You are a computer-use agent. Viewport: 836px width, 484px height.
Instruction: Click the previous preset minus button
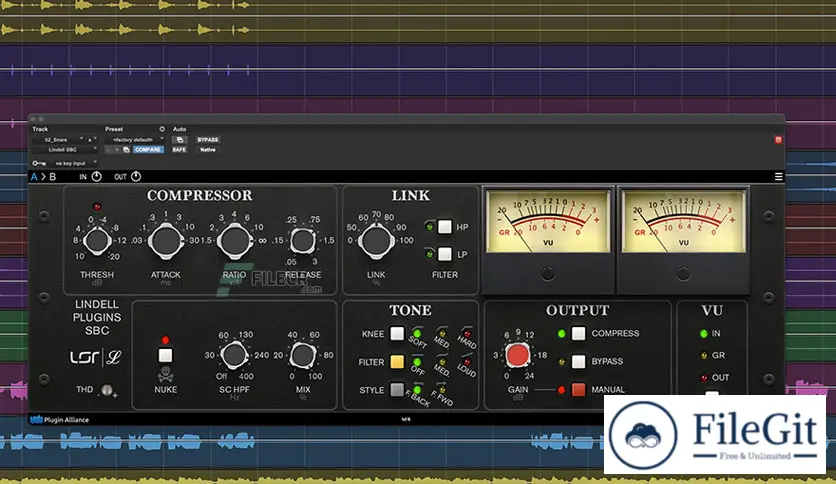pyautogui.click(x=108, y=150)
